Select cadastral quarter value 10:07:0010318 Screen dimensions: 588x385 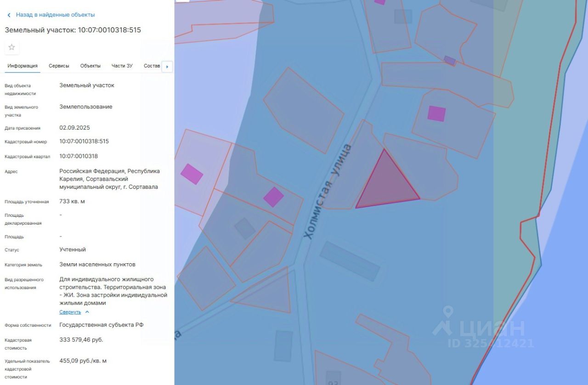click(79, 156)
